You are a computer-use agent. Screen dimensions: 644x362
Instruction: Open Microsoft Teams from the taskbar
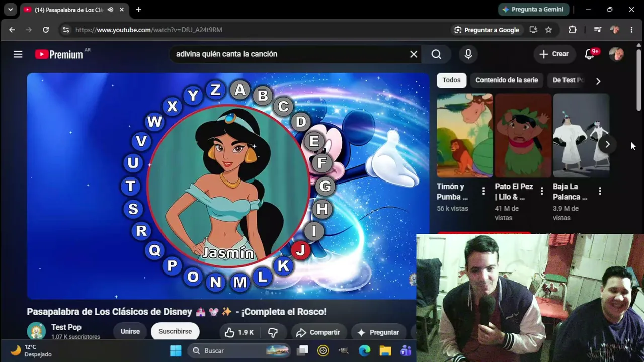(406, 350)
